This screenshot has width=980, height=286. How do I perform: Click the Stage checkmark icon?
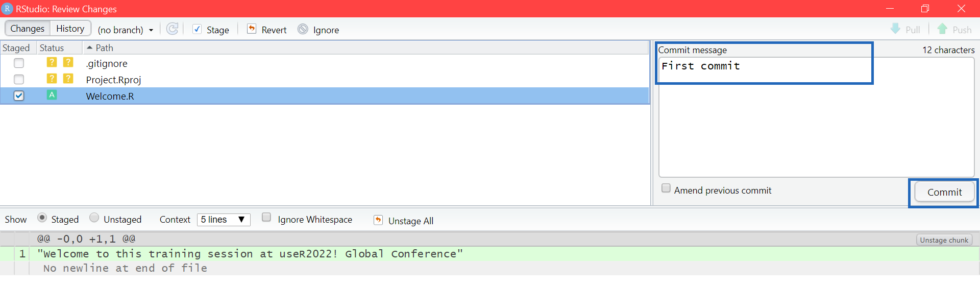click(x=197, y=29)
